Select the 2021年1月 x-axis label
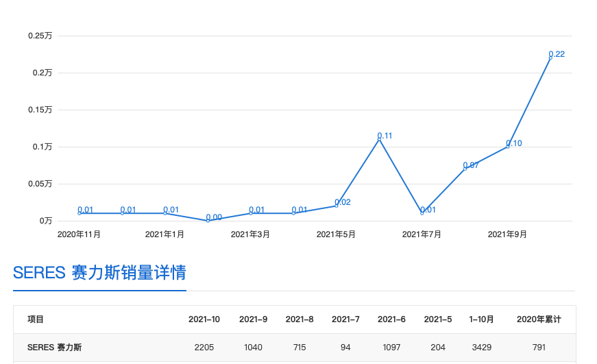The width and height of the screenshot is (597, 364). point(165,234)
